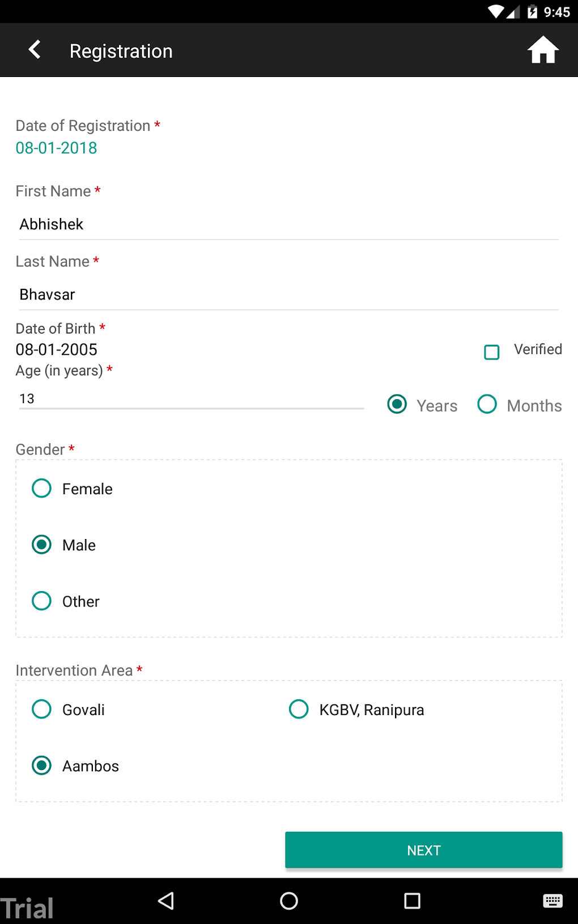Select Other as gender
The height and width of the screenshot is (924, 578).
41,601
